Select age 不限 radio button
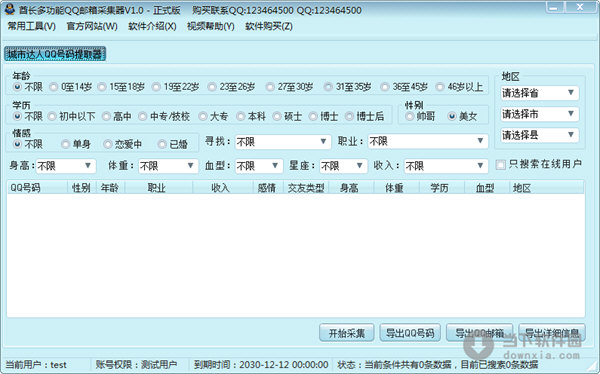Screen dimensions: 600x374 (x=28, y=87)
